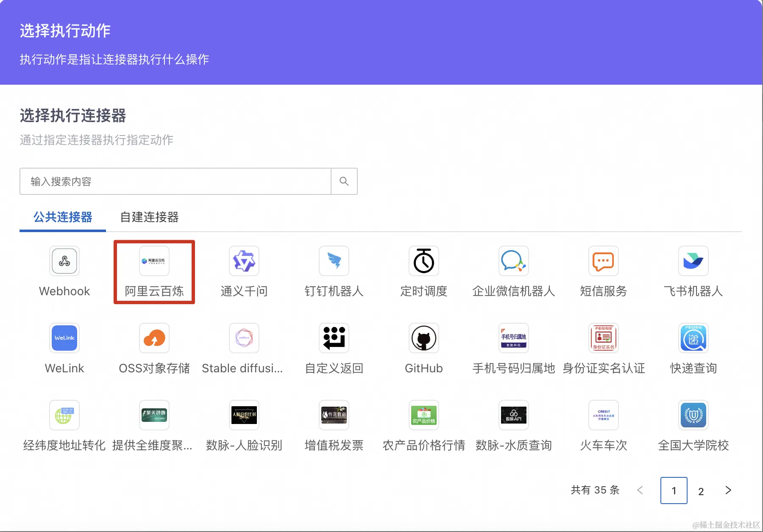
Task: Select the 增值税发票 icon
Action: click(334, 415)
